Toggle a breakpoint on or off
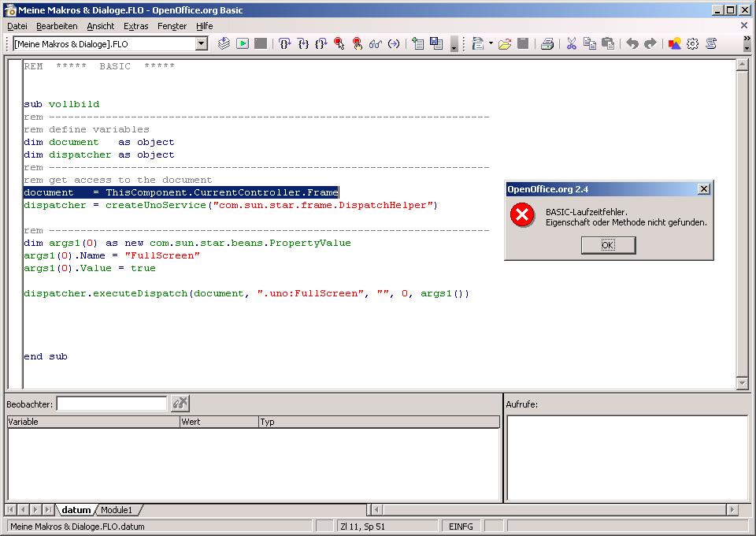Screen dimensions: 756x536 (339, 44)
